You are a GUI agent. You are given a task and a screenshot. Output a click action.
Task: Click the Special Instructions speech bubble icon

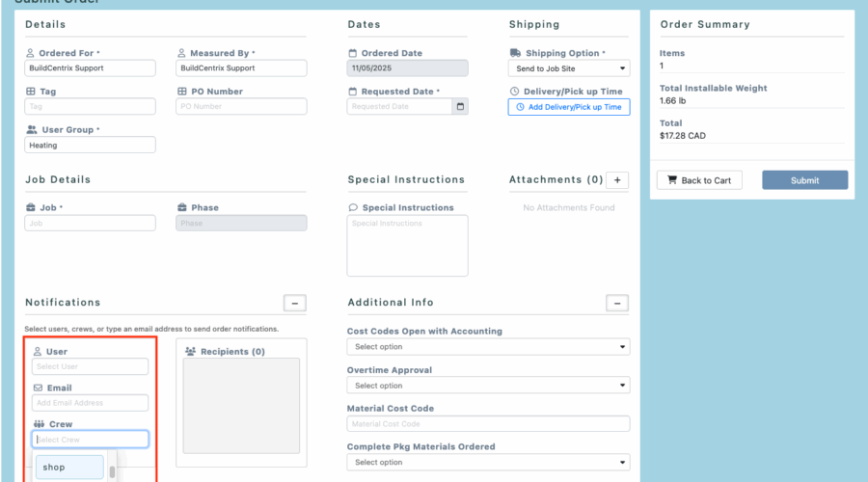(353, 207)
